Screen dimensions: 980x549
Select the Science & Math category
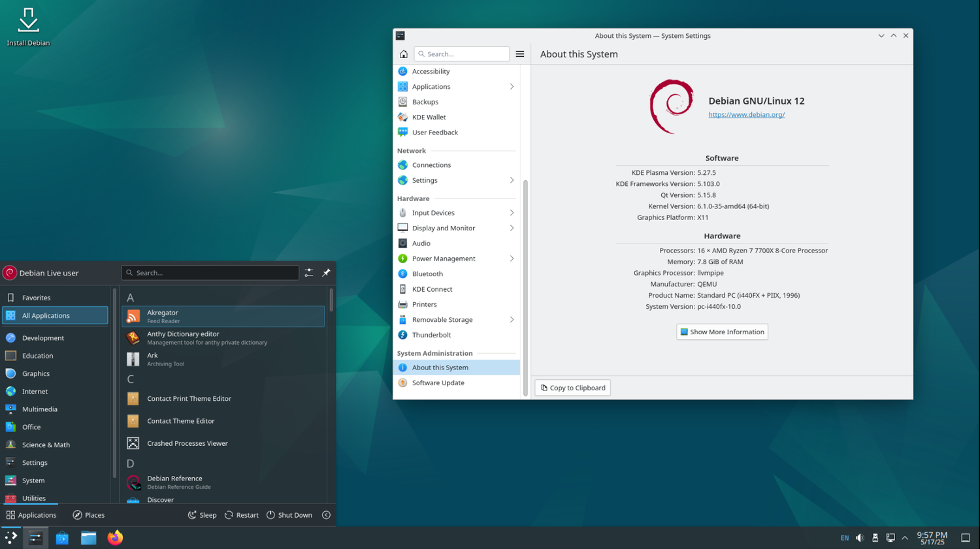click(x=56, y=445)
